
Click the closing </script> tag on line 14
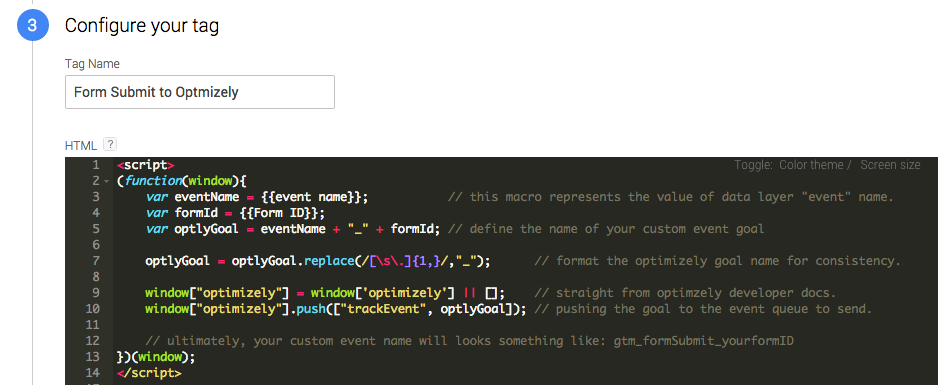point(149,373)
